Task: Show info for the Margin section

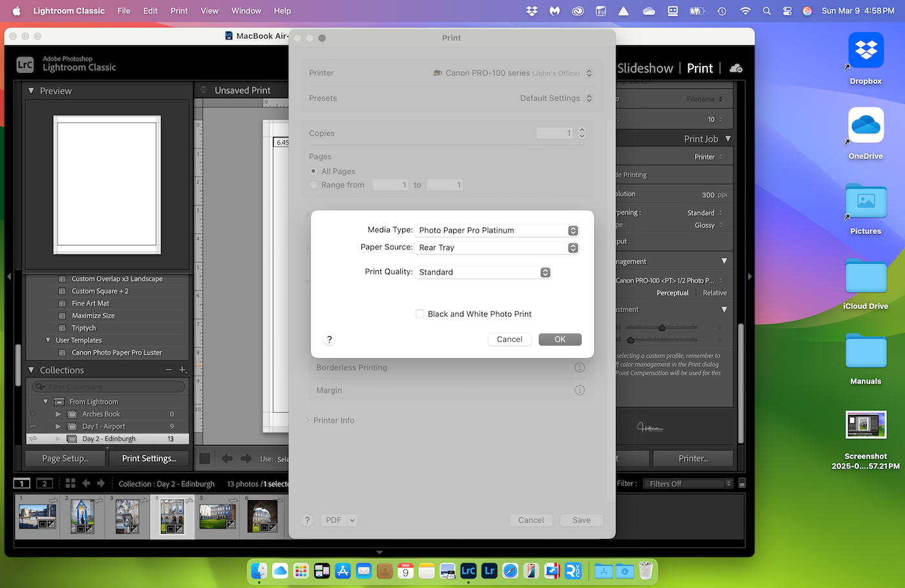Action: coord(580,390)
